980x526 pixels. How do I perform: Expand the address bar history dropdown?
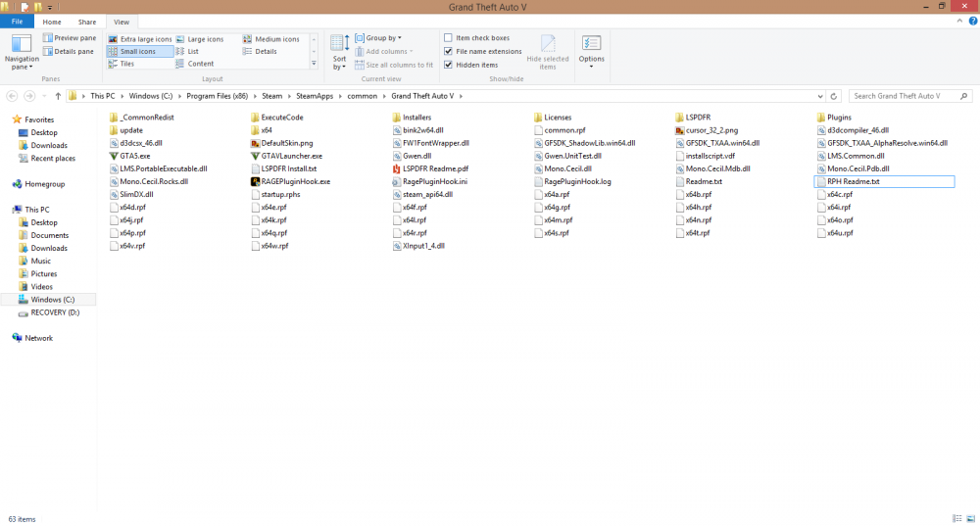[x=820, y=96]
